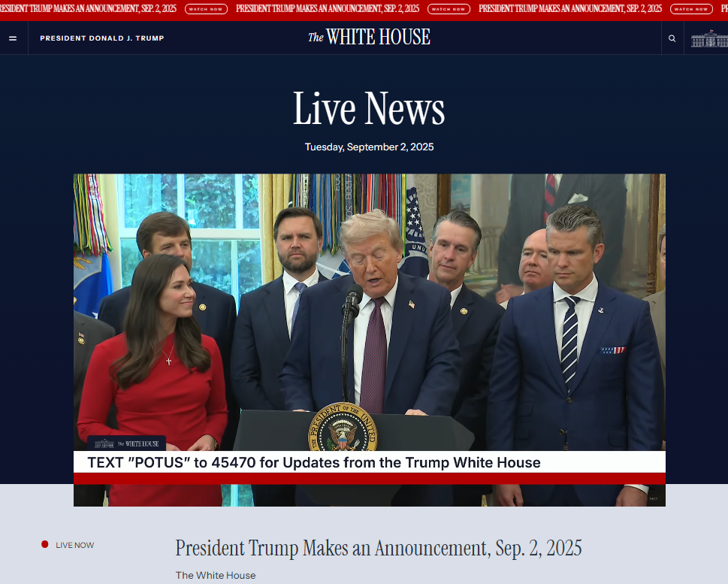Open the President Trump Makes an Announcement title

click(x=379, y=548)
